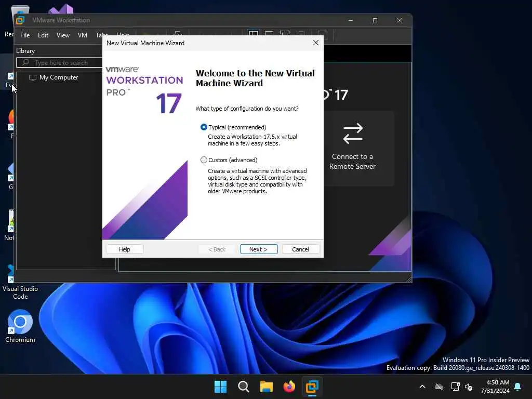Click the monitor icon beside My Computer
This screenshot has width=532, height=399.
click(33, 77)
